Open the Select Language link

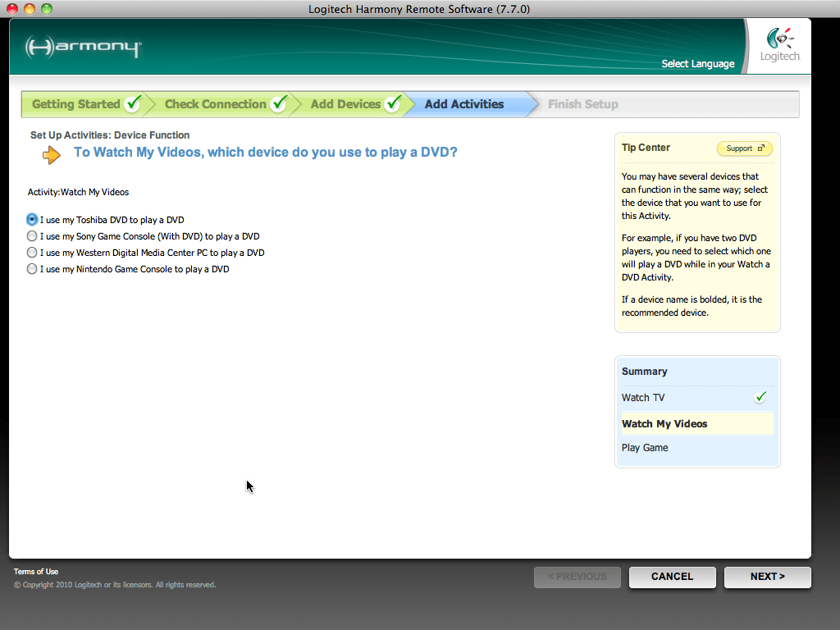coord(698,64)
